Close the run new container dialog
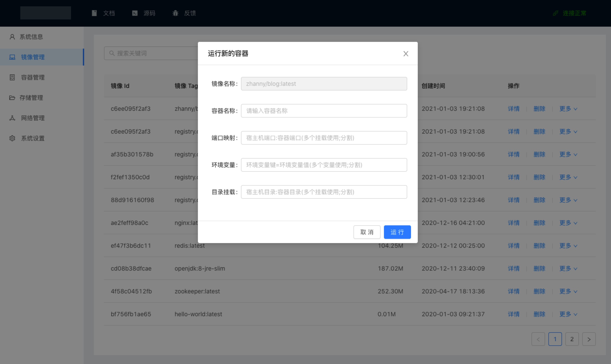 point(406,54)
